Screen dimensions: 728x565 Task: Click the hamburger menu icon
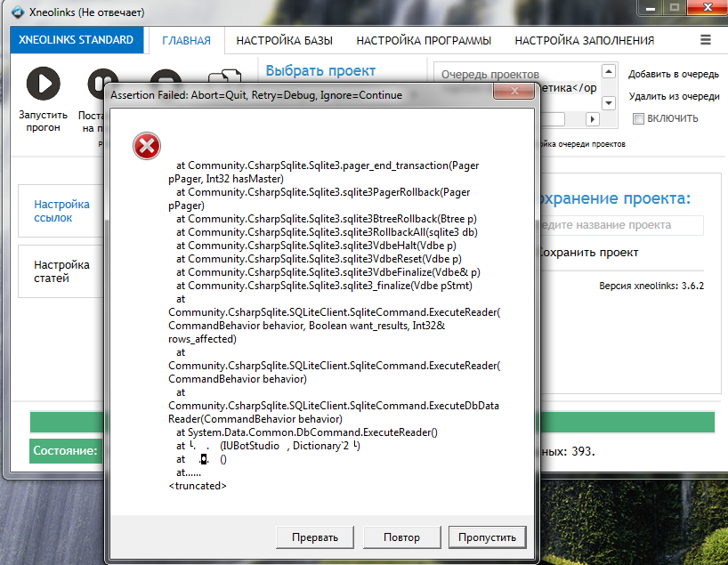[705, 40]
